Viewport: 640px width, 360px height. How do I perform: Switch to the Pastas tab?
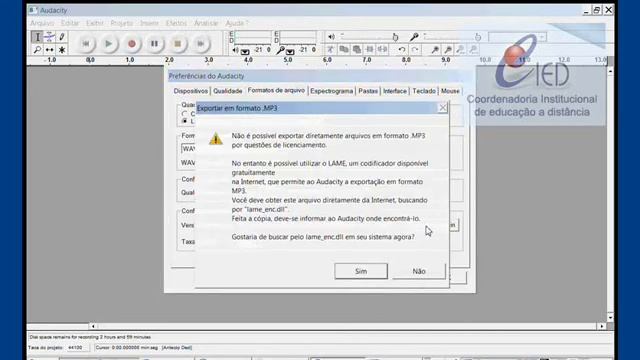click(x=368, y=91)
